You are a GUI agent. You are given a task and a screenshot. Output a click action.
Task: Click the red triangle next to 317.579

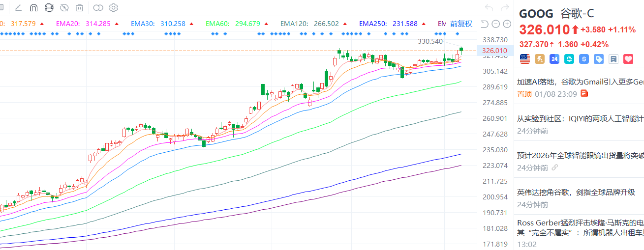(42, 24)
